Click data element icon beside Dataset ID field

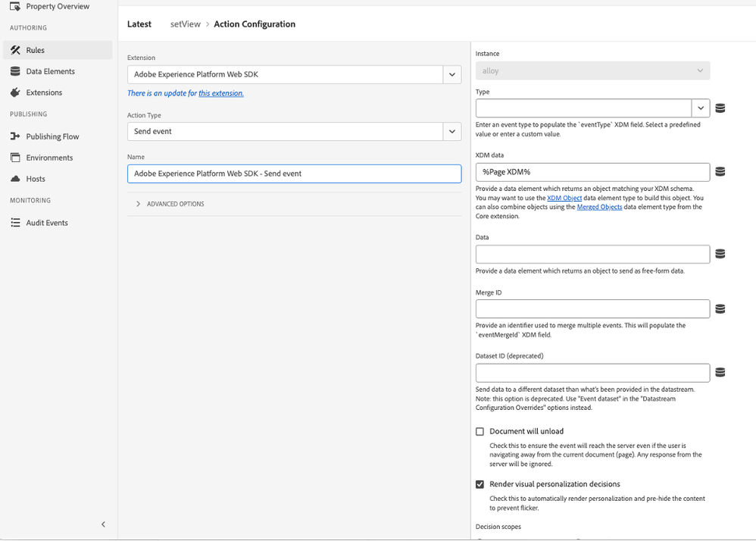coord(720,373)
